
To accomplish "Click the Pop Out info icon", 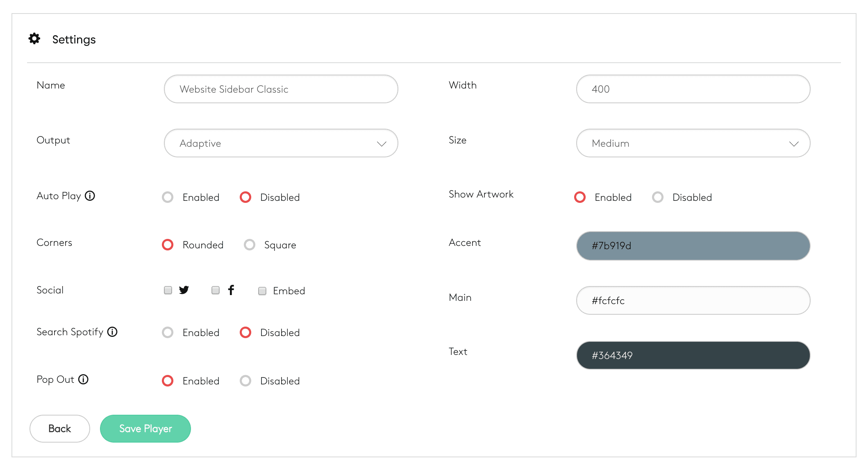I will [83, 379].
